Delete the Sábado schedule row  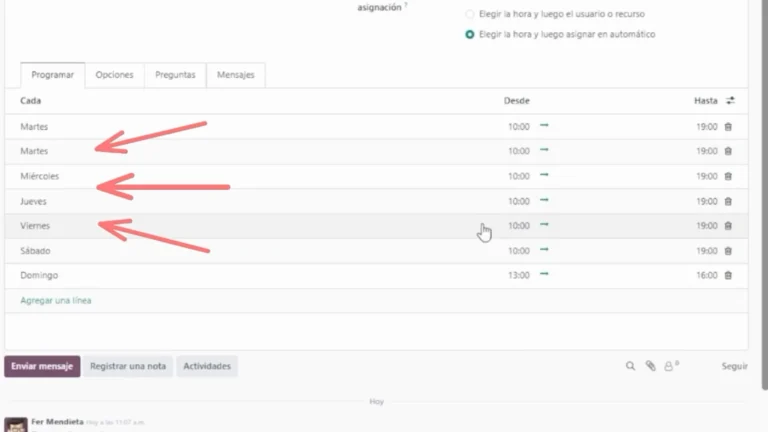click(x=728, y=251)
